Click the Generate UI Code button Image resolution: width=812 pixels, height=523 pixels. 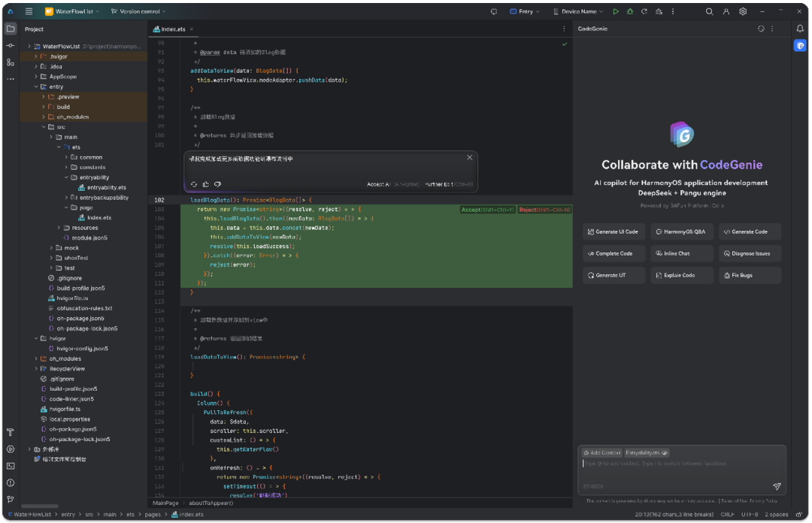point(614,232)
